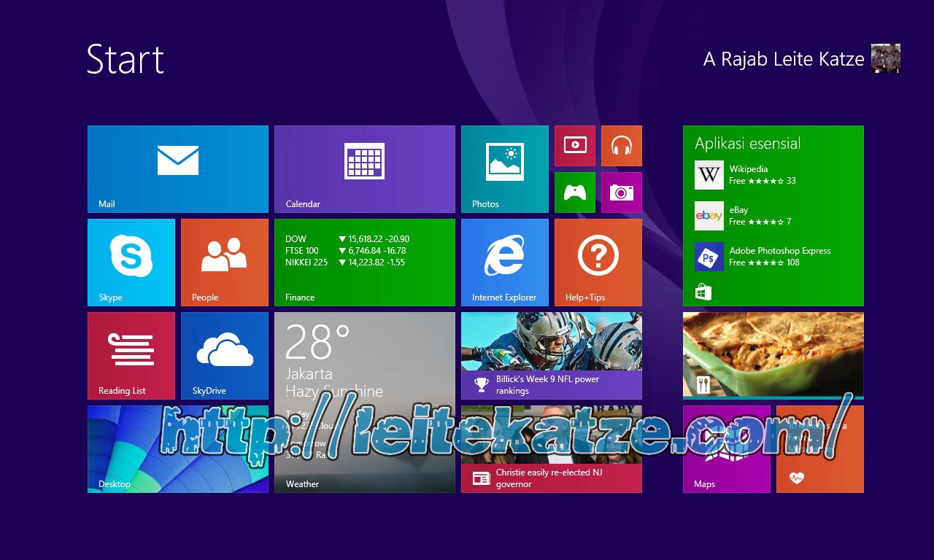The height and width of the screenshot is (560, 934).
Task: Launch Internet Explorer tile
Action: 505,262
